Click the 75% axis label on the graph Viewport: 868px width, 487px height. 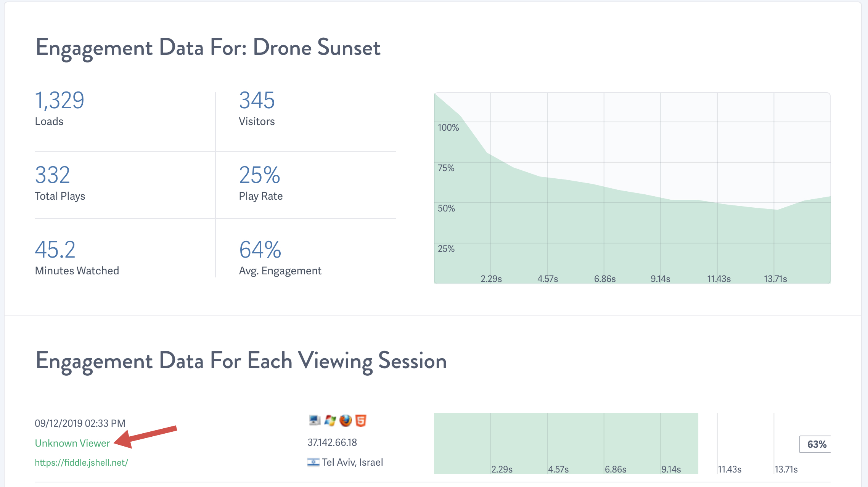coord(446,168)
